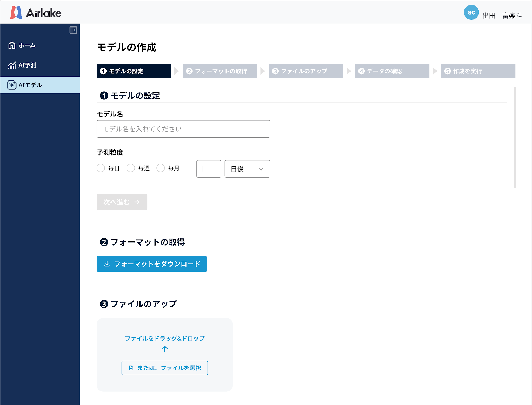The width and height of the screenshot is (532, 405).
Task: Select the 毎月 radio button
Action: (x=161, y=168)
